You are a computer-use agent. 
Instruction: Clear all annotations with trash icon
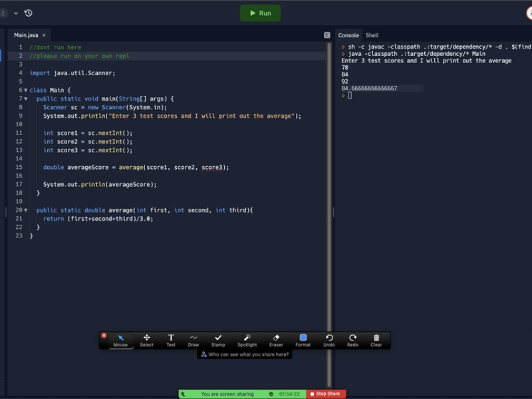click(376, 340)
